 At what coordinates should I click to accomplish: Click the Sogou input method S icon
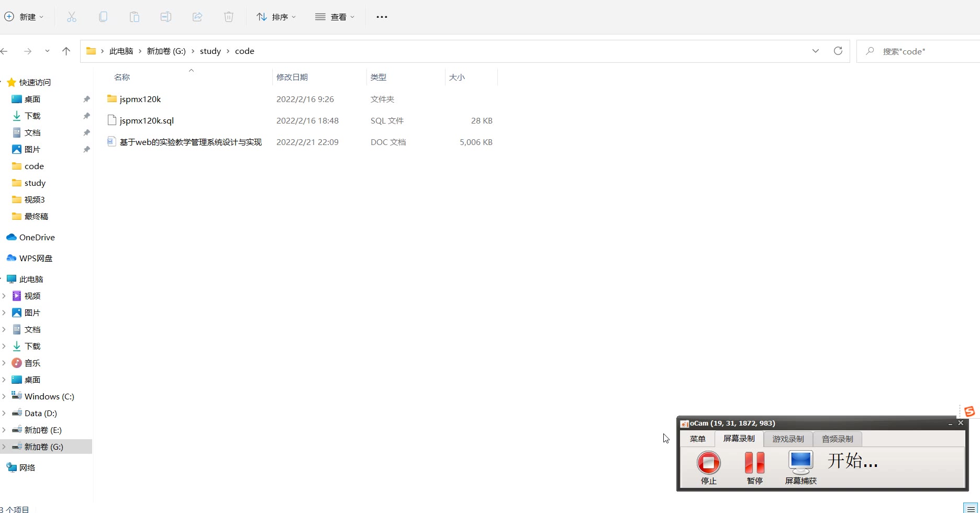[x=970, y=411]
